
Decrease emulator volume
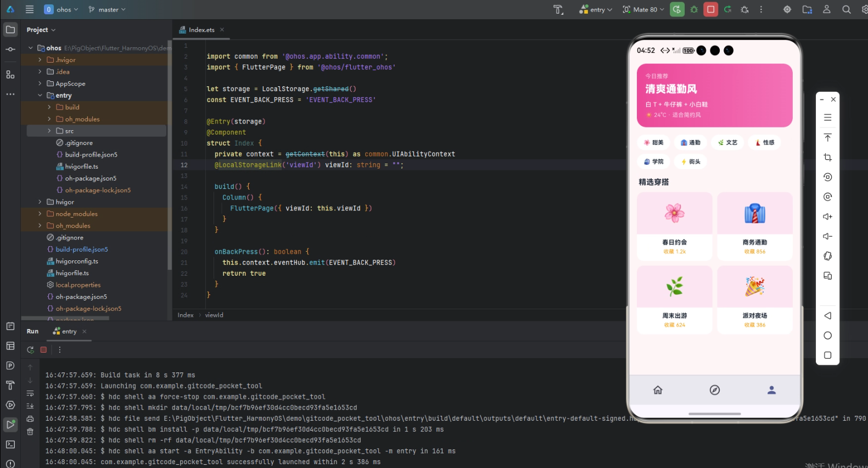[x=827, y=236]
